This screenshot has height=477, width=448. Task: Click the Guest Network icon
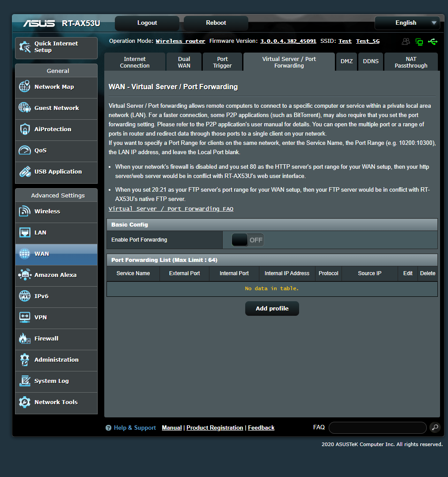[25, 108]
